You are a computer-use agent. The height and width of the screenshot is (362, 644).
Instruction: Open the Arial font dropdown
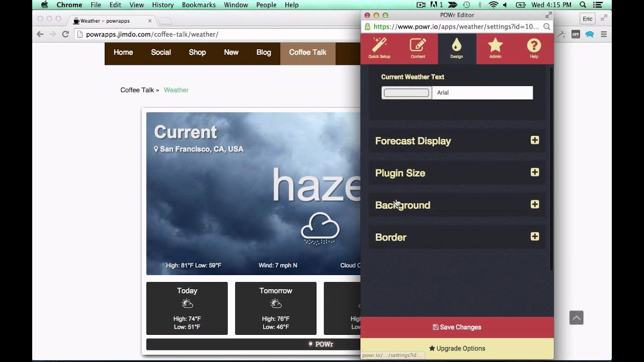(482, 93)
